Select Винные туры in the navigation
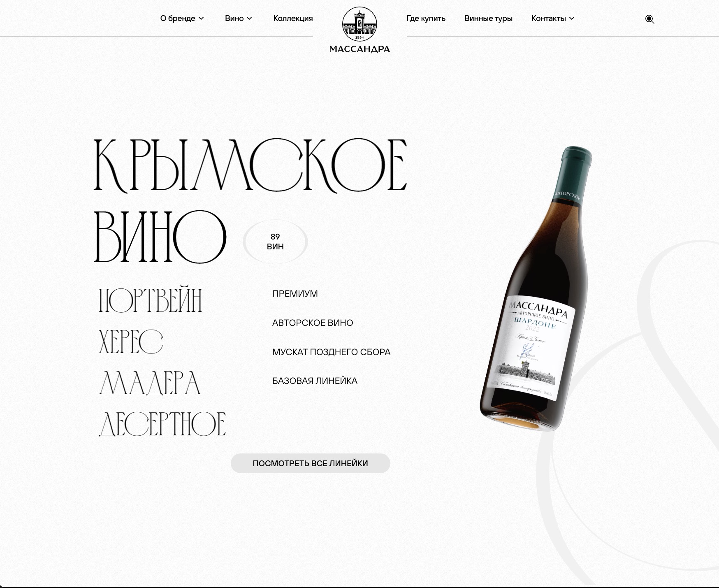 tap(488, 19)
